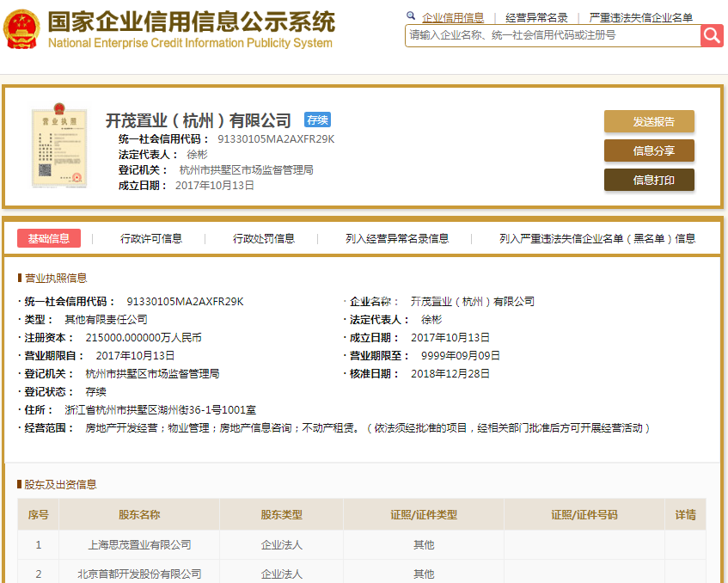
Task: Click 其他 cell in 北京首都开发 row
Action: (x=424, y=574)
